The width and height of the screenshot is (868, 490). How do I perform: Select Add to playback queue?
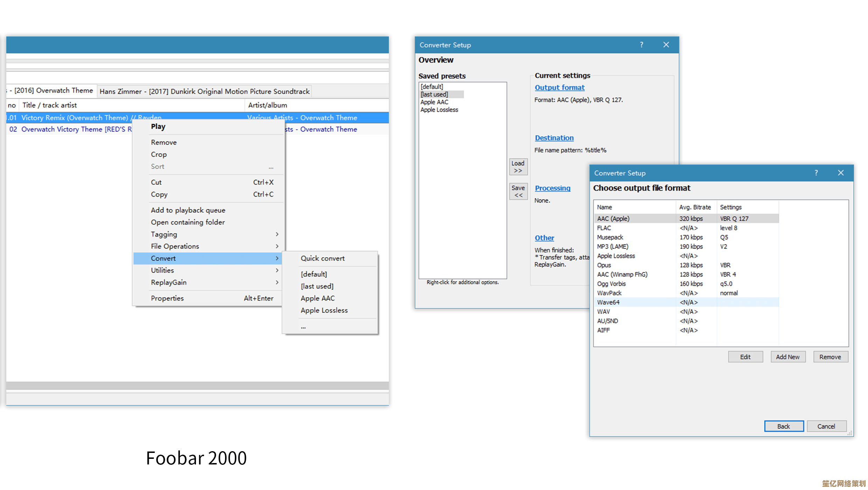209,210
